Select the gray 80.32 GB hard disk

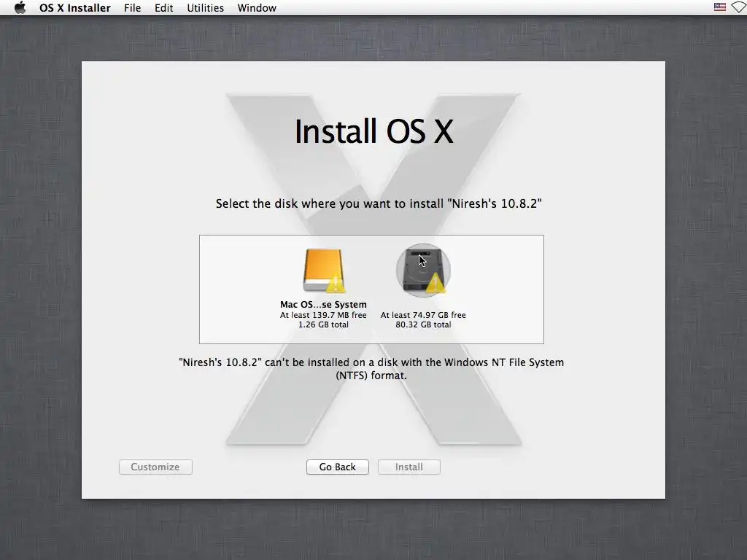pyautogui.click(x=423, y=270)
